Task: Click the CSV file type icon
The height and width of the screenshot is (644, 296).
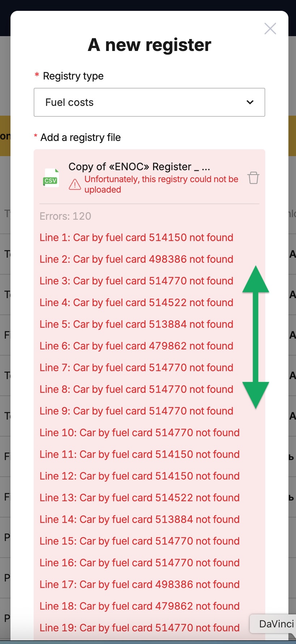Action: 51,178
